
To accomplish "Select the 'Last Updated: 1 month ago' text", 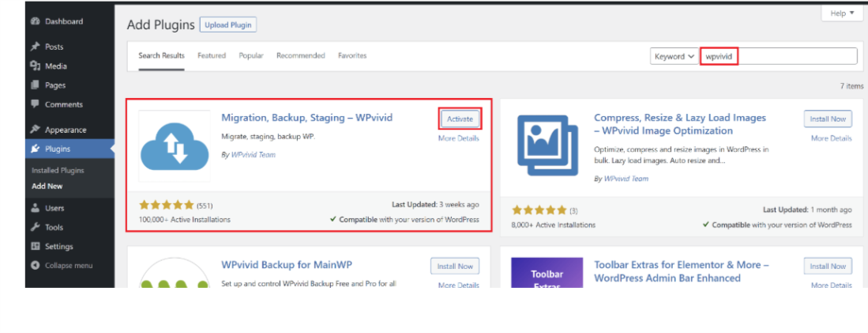I will (x=808, y=210).
